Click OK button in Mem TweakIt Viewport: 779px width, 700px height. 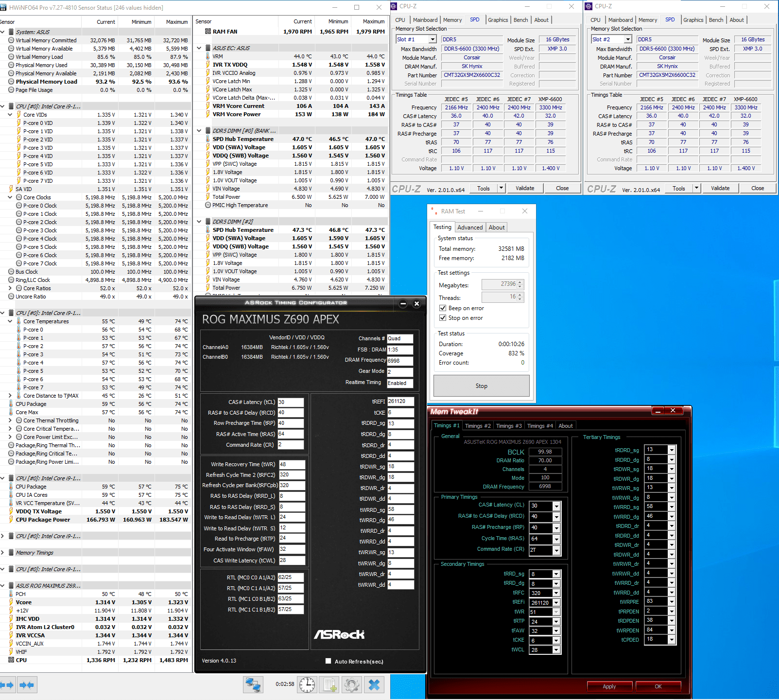pos(658,686)
